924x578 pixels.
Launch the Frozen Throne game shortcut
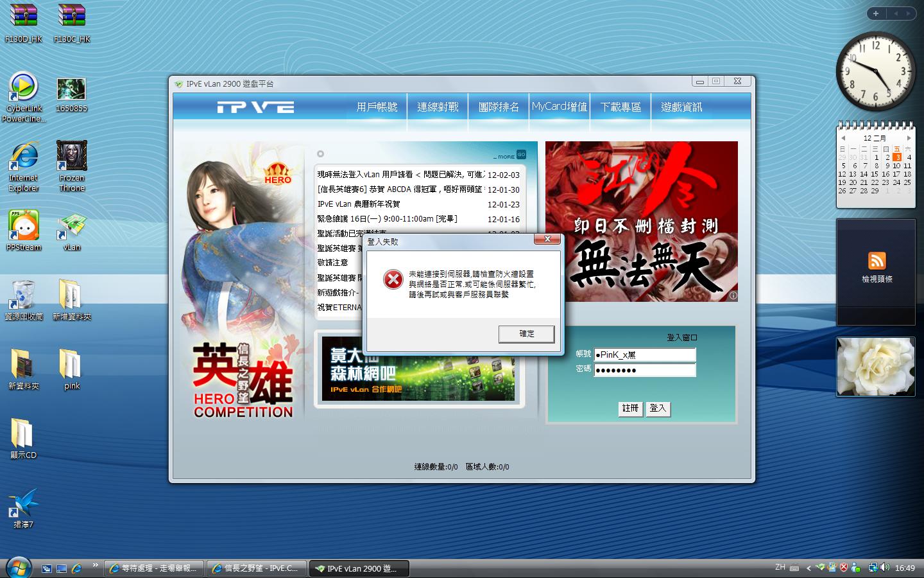[x=72, y=167]
